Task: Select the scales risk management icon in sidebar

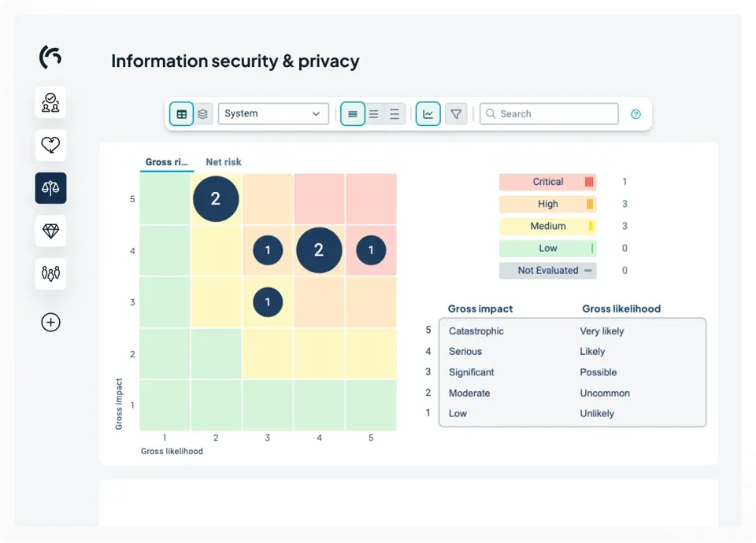Action: click(50, 188)
